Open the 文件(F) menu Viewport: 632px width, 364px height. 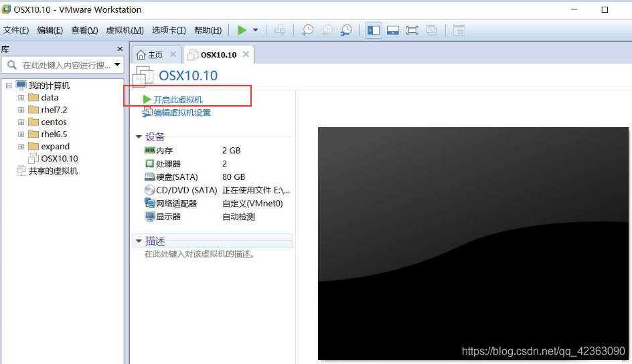click(16, 30)
